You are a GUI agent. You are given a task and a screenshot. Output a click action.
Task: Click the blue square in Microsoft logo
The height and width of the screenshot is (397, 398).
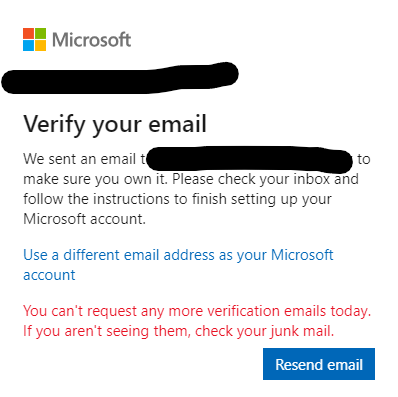(x=28, y=45)
